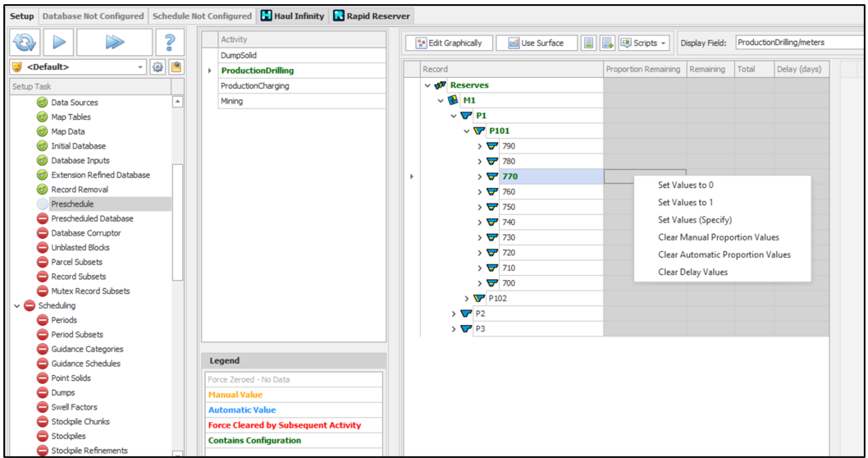The height and width of the screenshot is (458, 868).
Task: Open the Scripts dropdown menu
Action: tap(644, 43)
